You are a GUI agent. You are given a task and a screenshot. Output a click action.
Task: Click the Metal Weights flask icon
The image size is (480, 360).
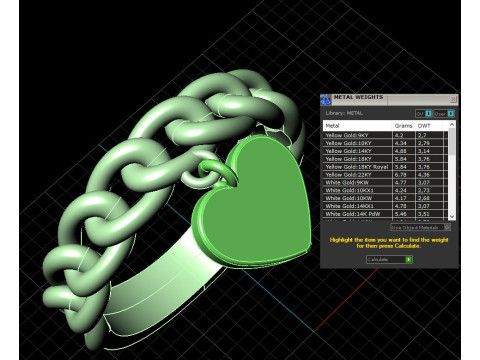pos(326,99)
